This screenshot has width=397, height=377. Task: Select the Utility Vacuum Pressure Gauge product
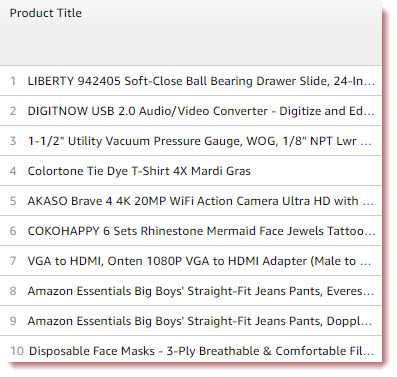[199, 141]
